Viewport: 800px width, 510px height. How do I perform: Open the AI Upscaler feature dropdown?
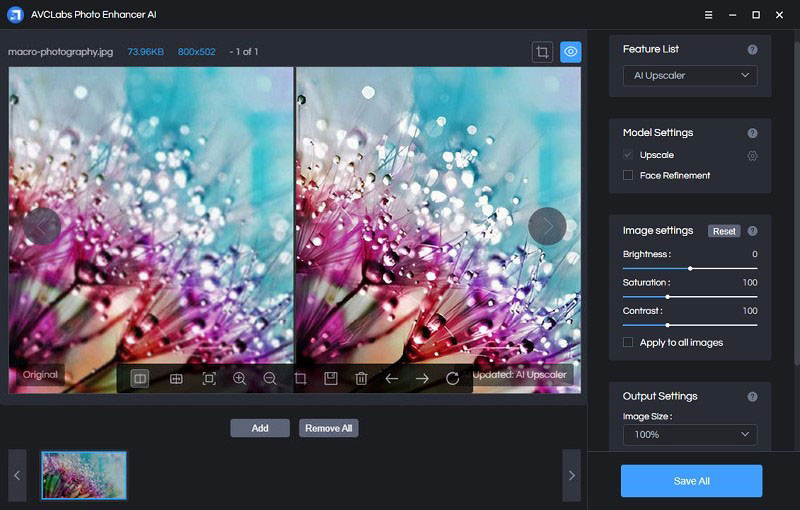pos(689,76)
